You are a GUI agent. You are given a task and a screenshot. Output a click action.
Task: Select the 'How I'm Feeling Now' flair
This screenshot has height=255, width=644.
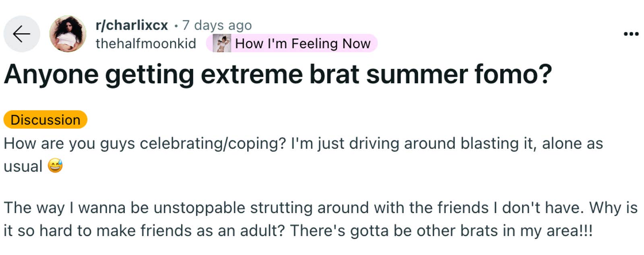point(302,43)
